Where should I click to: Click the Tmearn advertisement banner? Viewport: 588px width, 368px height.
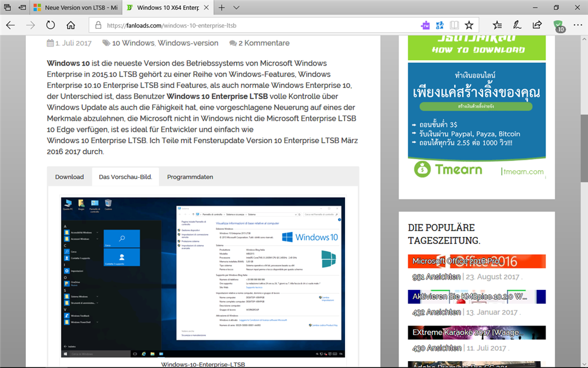pyautogui.click(x=477, y=121)
